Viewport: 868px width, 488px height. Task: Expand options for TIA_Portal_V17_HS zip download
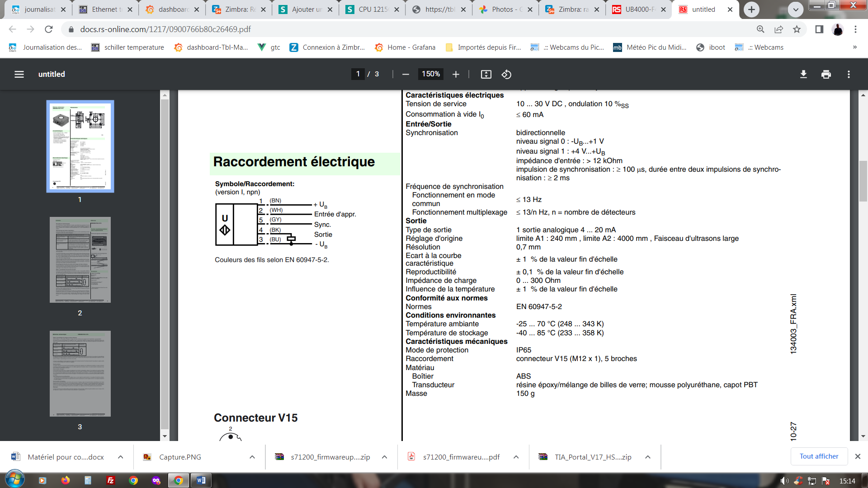648,457
